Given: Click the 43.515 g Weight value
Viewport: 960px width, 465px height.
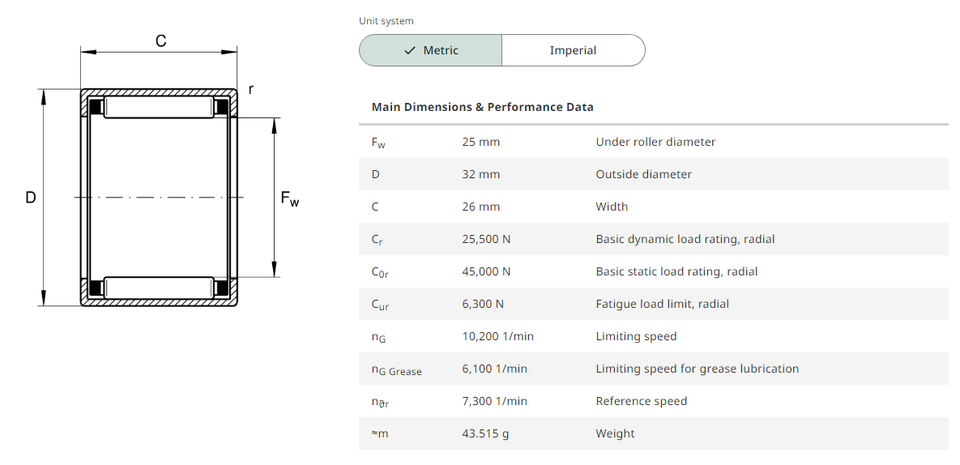Looking at the screenshot, I should click(x=485, y=434).
